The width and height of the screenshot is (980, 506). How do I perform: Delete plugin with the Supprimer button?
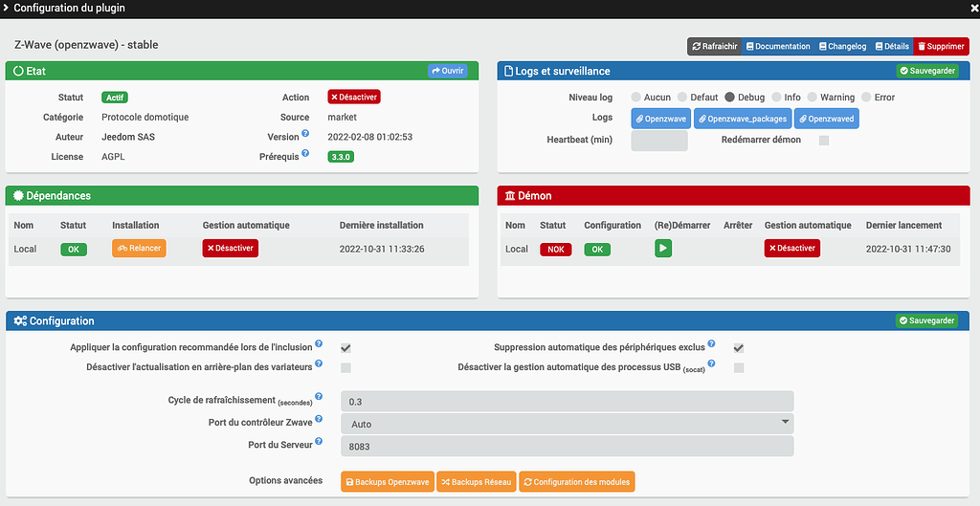940,46
